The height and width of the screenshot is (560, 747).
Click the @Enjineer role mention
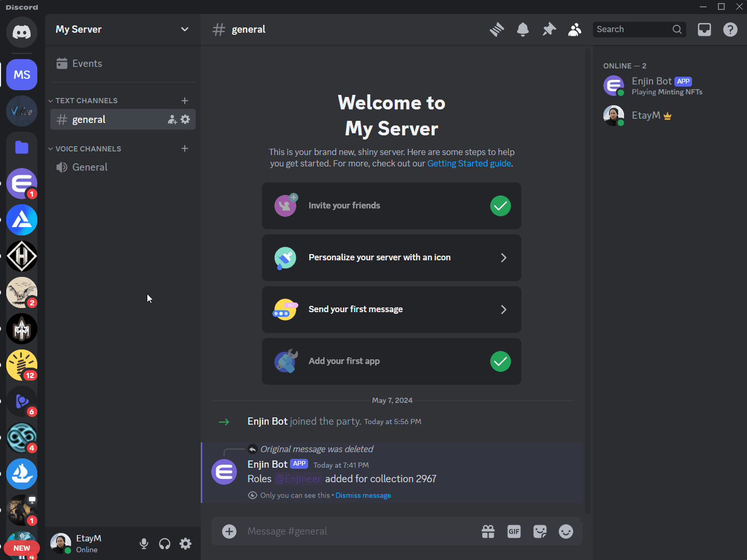click(298, 479)
